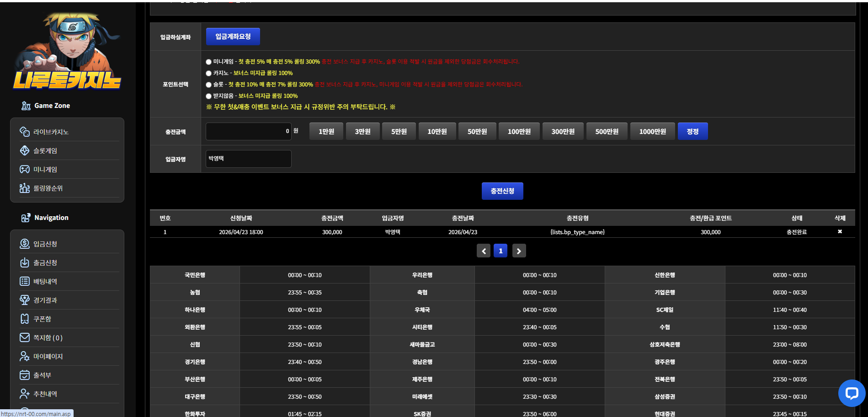Go to next page with right chevron
This screenshot has width=868, height=417.
point(519,251)
